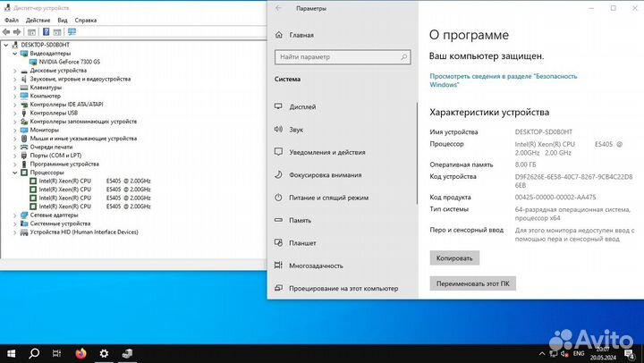This screenshot has height=363, width=644.
Task: Select Контроллеры запоминающих устройств category
Action: (83, 122)
